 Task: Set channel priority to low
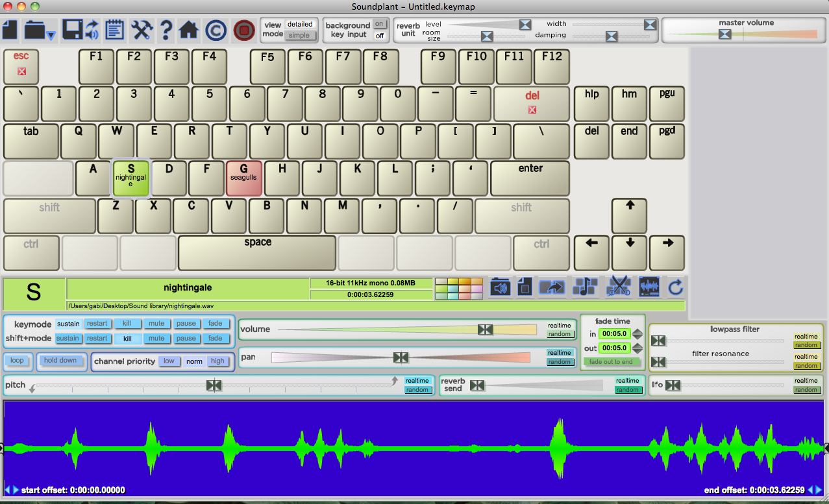169,361
